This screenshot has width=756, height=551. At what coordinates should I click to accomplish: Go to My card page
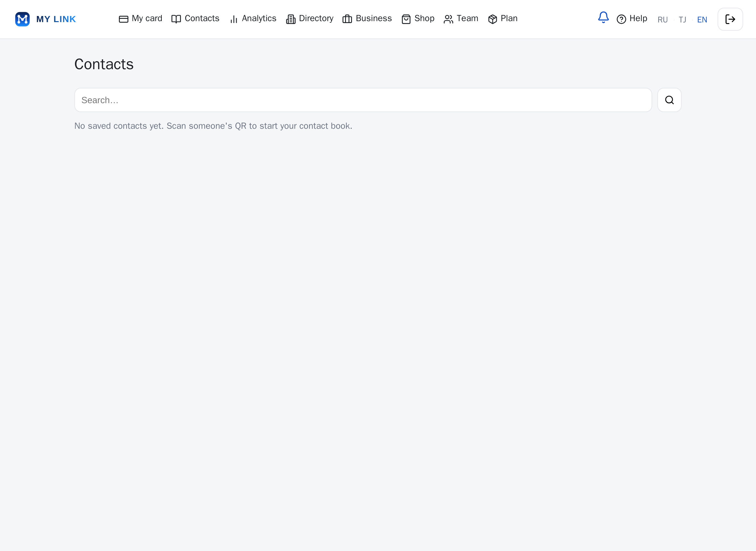coord(140,19)
